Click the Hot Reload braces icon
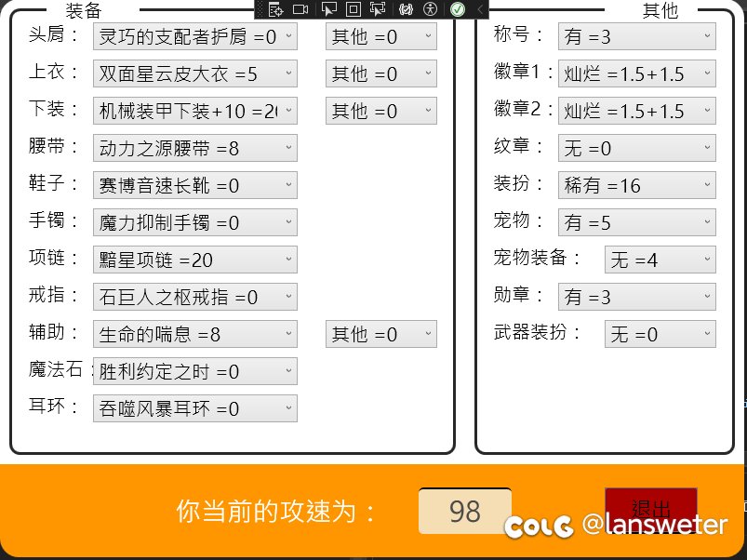Screen dimensions: 747x560 (x=406, y=9)
